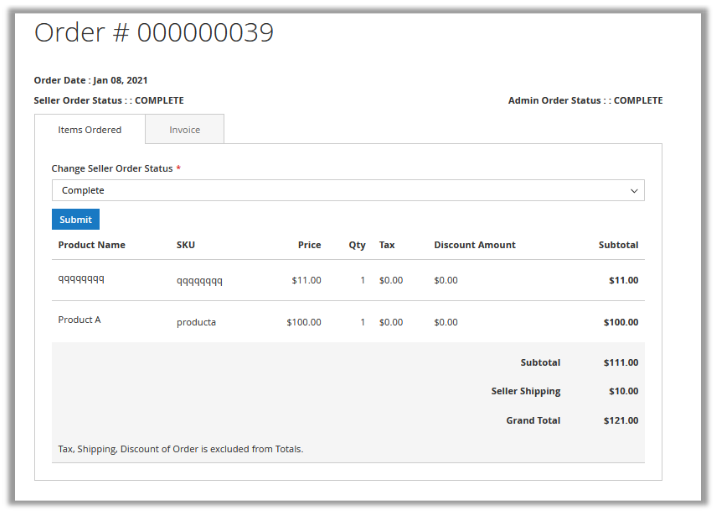Image resolution: width=727 pixels, height=514 pixels.
Task: Click the Qty column header
Action: click(x=357, y=245)
